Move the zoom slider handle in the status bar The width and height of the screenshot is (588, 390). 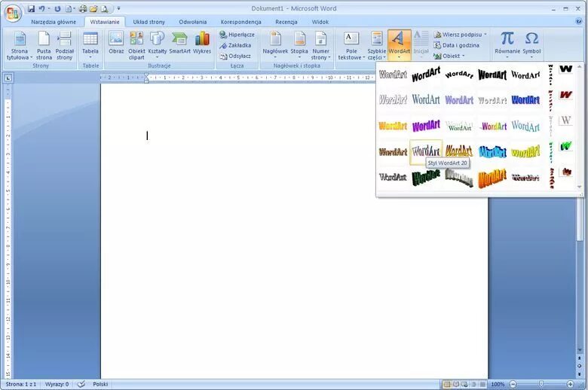click(x=541, y=384)
